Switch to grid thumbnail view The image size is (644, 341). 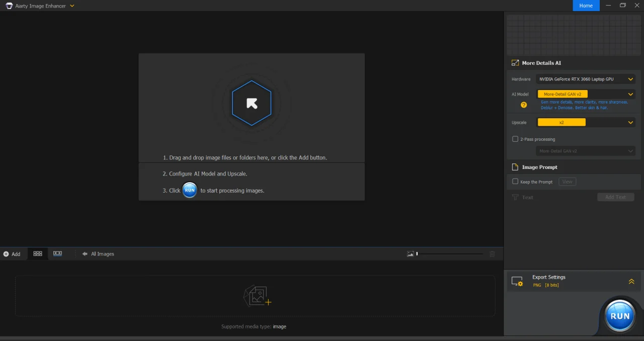click(38, 253)
